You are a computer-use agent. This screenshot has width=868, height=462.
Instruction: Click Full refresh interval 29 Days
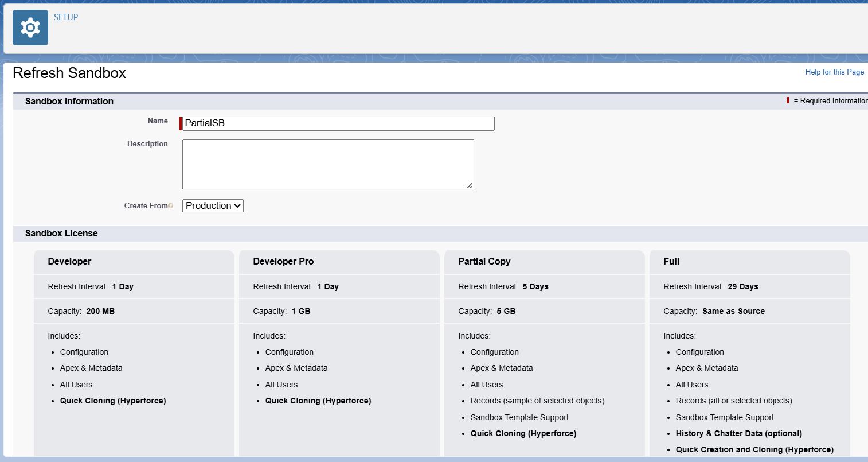click(743, 286)
